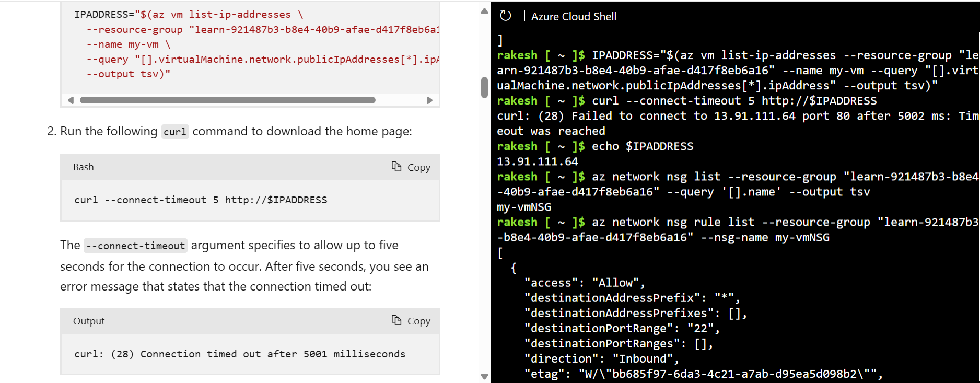Click the page vertical scrollbar thumb
Screen dimensions: 980x383
coord(484,87)
